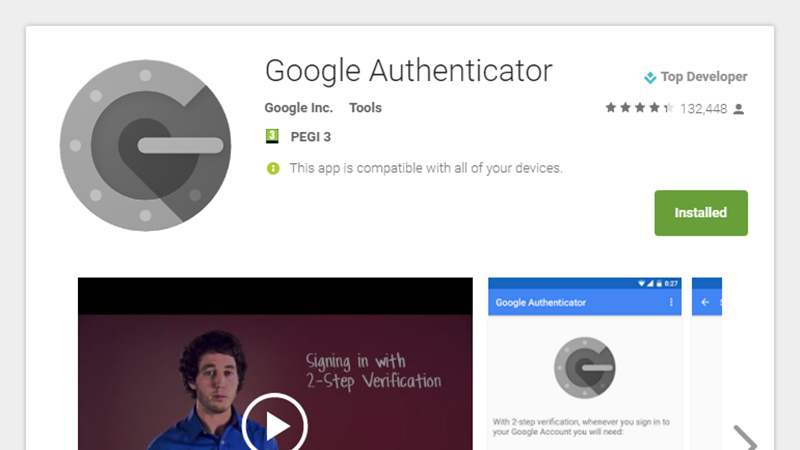The image size is (800, 450).
Task: Open the first Google Authenticator phone screenshot
Action: point(585,364)
